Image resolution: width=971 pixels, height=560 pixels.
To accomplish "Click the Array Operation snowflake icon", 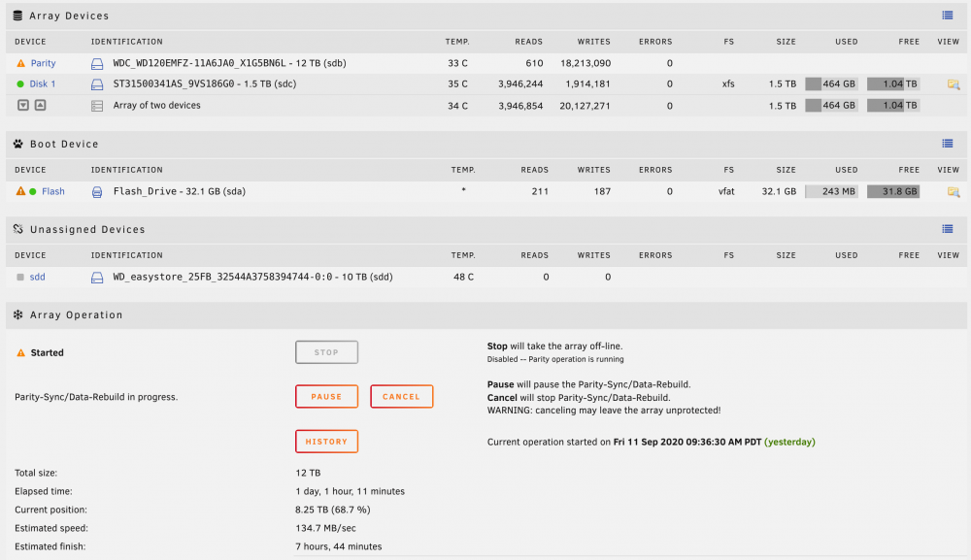I will [x=17, y=314].
